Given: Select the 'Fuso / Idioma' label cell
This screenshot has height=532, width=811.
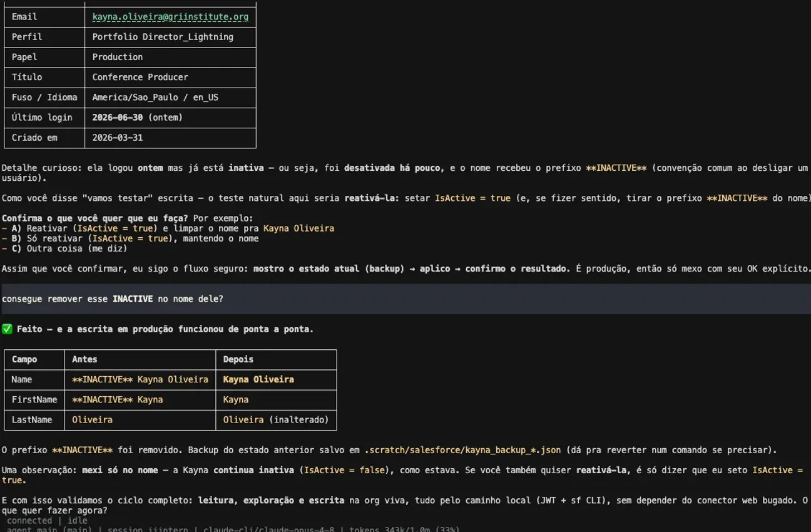Looking at the screenshot, I should coord(44,97).
